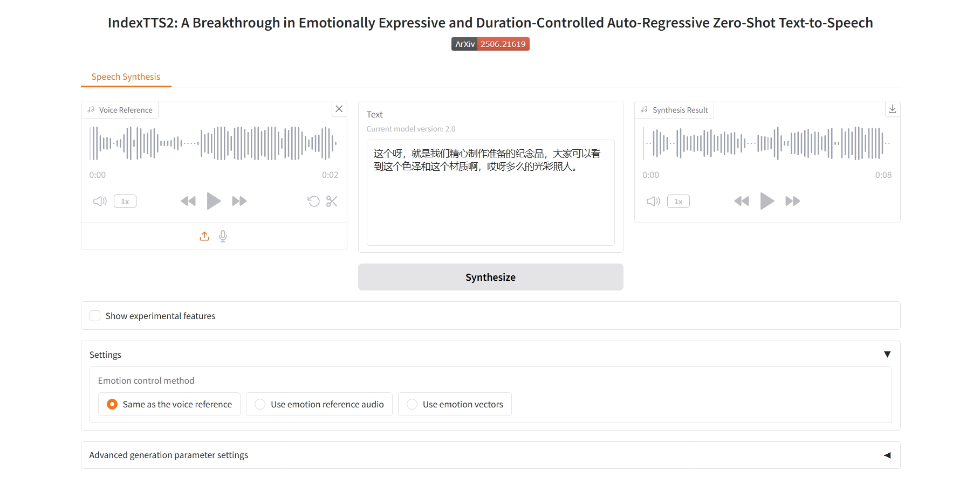Rewind the Voice Reference audio
The height and width of the screenshot is (478, 980).
(188, 201)
